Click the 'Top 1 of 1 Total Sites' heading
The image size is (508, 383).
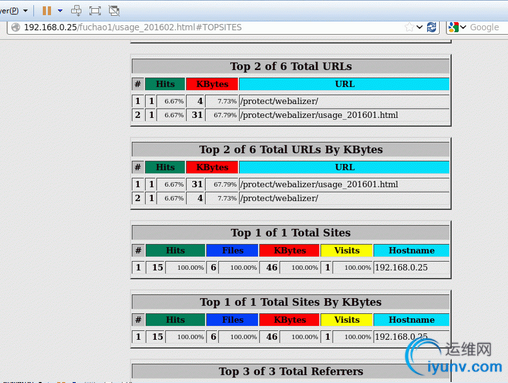click(x=291, y=233)
